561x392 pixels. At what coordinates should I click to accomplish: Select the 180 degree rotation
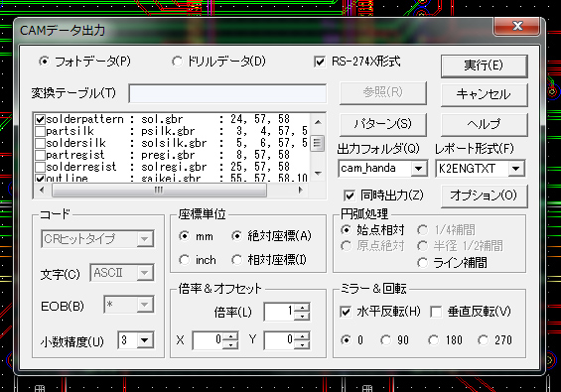click(434, 339)
